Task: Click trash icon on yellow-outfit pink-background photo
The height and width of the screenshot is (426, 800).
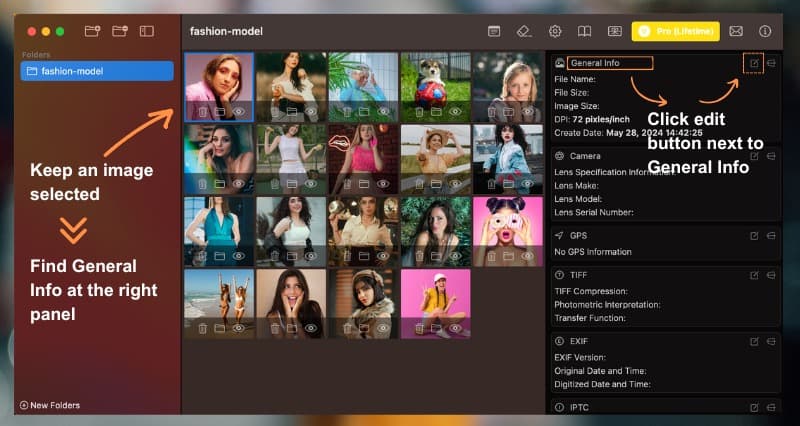Action: coord(419,328)
